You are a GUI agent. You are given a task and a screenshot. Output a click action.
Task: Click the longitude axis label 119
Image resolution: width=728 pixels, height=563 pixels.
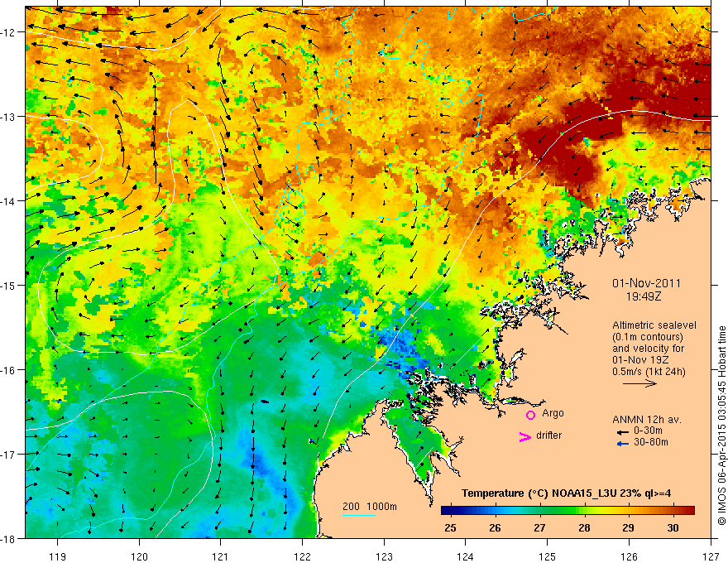click(58, 556)
